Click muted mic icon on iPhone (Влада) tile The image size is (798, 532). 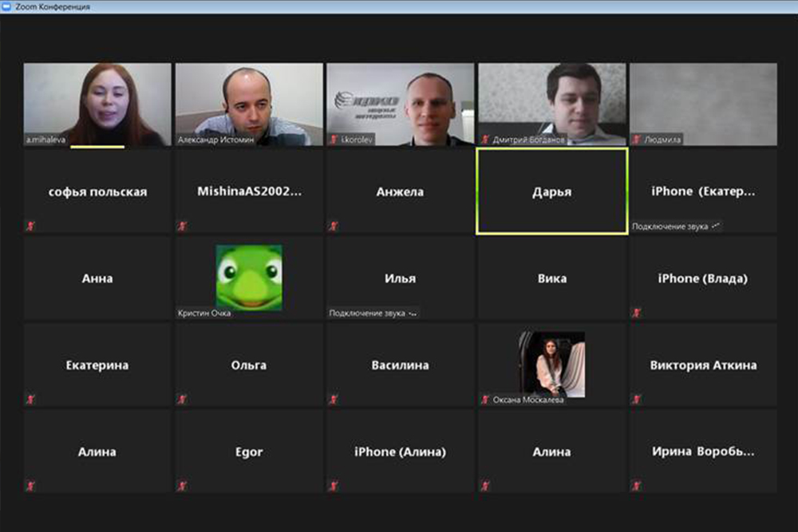637,313
